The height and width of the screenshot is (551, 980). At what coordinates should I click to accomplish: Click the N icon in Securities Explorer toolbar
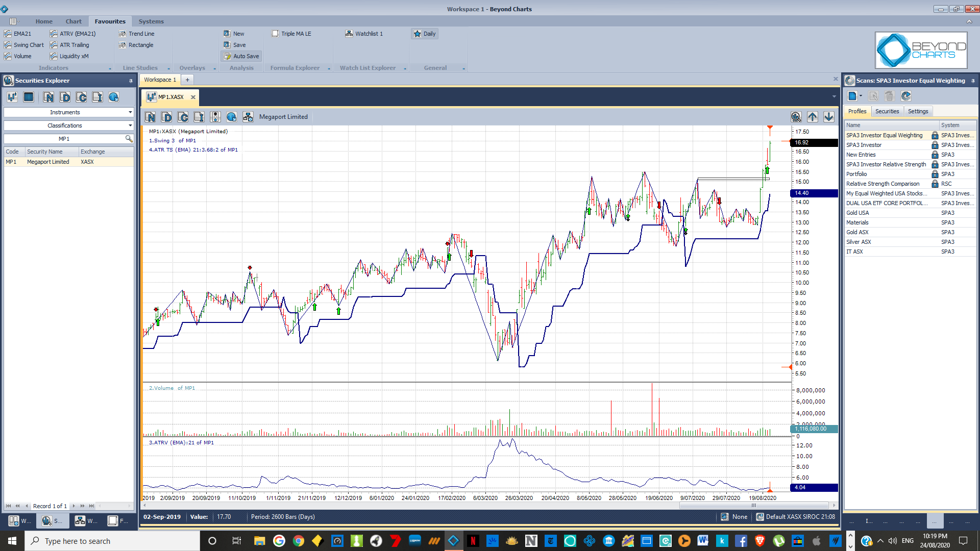pyautogui.click(x=48, y=97)
